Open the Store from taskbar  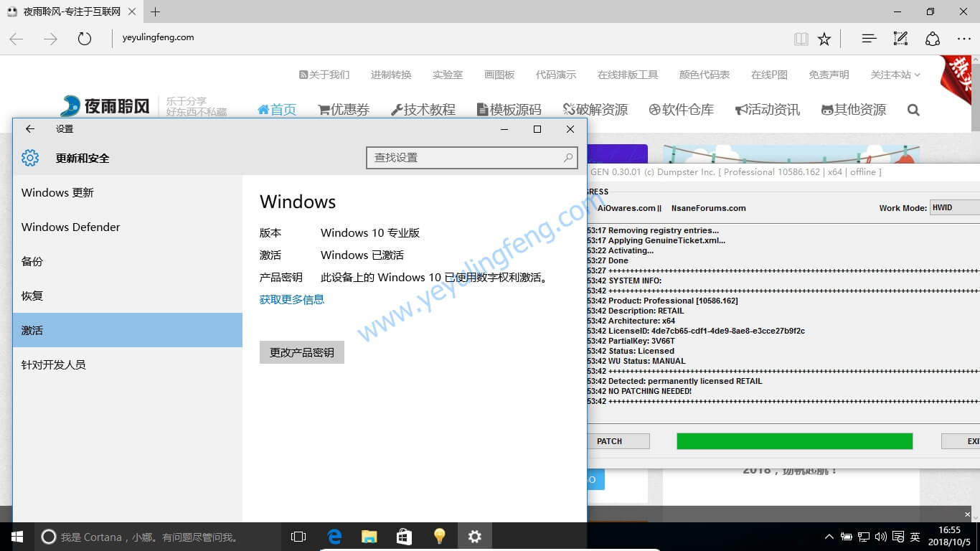[405, 537]
